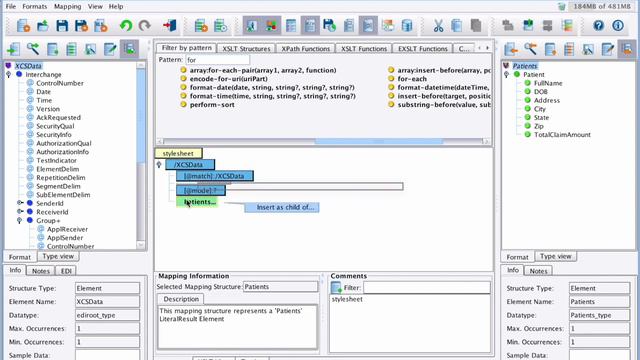Click the target panel load-format icon with orange arrow

coord(511,49)
